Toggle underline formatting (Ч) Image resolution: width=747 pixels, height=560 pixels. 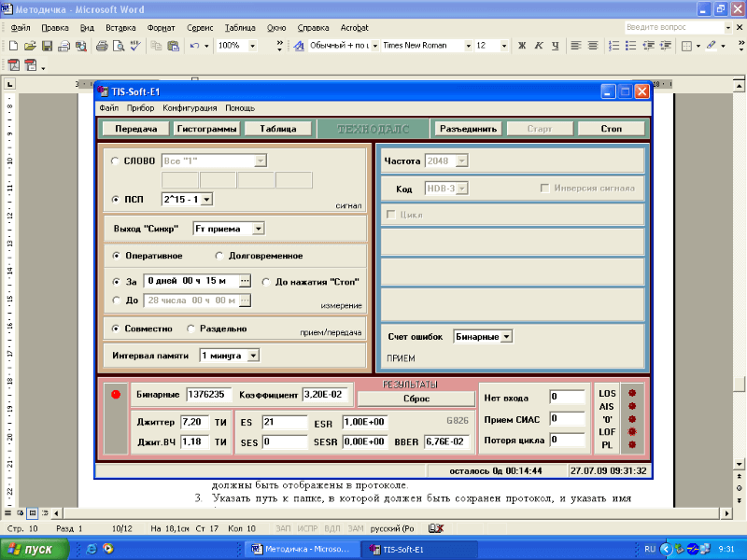556,46
